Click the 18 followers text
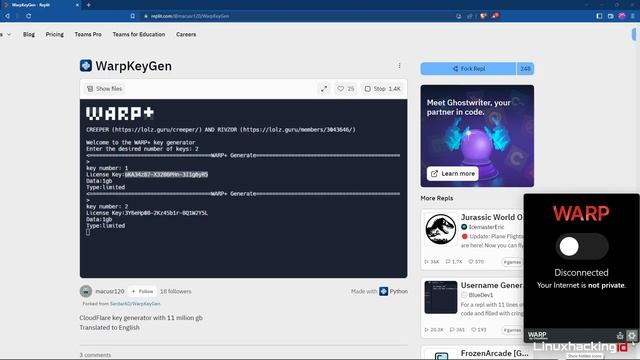640x360 pixels. [176, 291]
